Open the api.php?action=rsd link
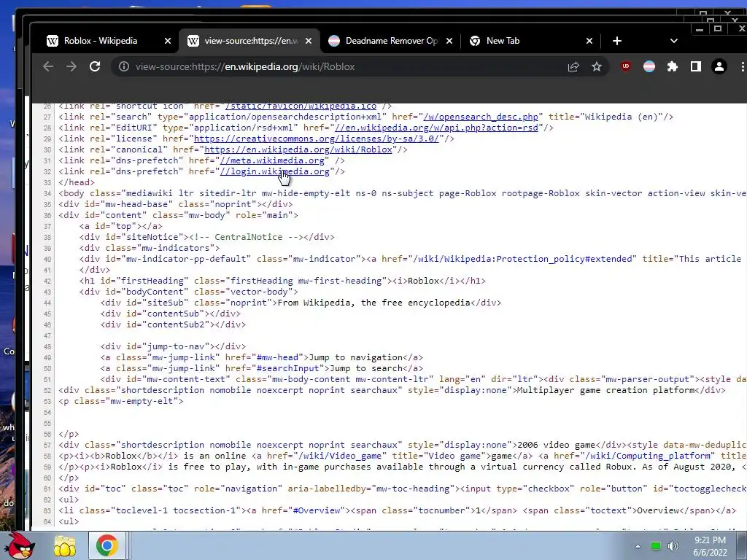 click(x=436, y=128)
